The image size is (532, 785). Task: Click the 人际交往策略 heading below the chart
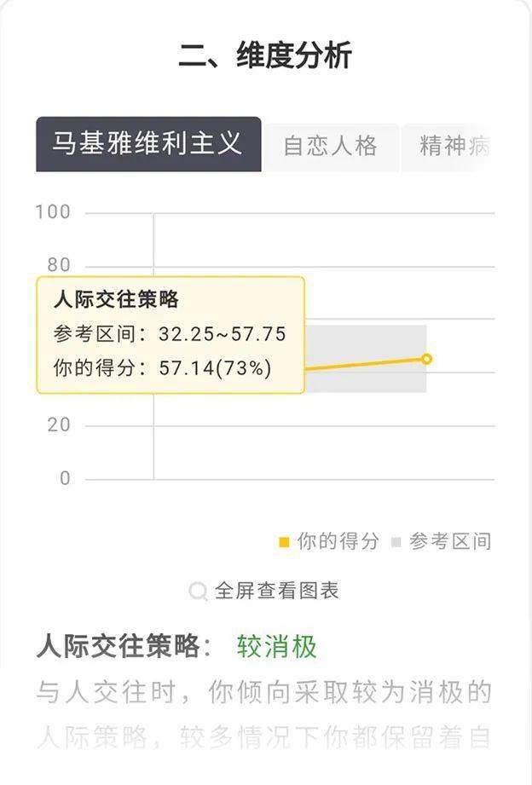tap(118, 647)
